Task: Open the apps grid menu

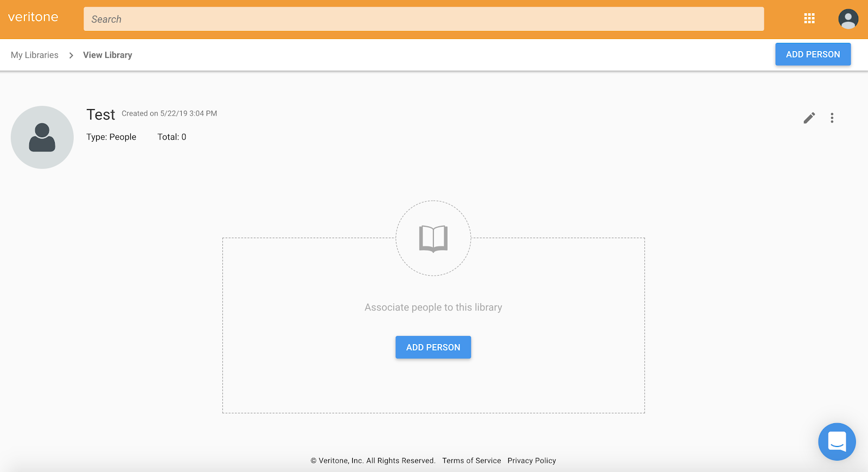Action: [809, 19]
